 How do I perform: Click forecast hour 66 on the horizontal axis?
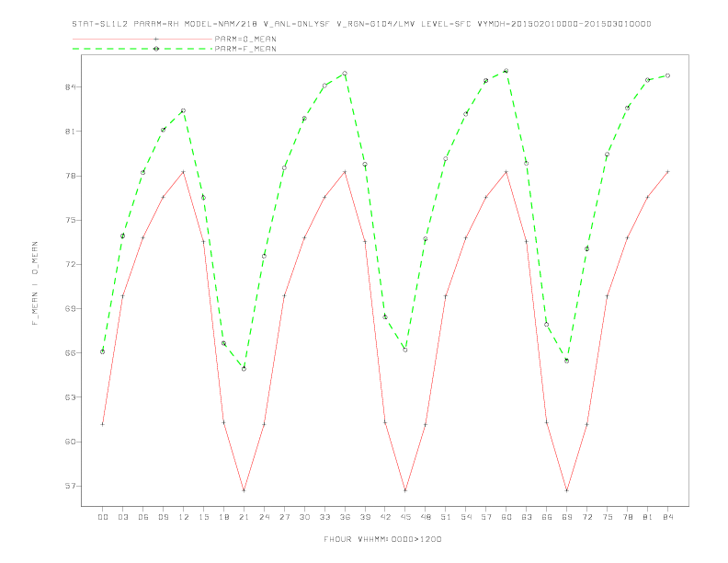(x=547, y=517)
